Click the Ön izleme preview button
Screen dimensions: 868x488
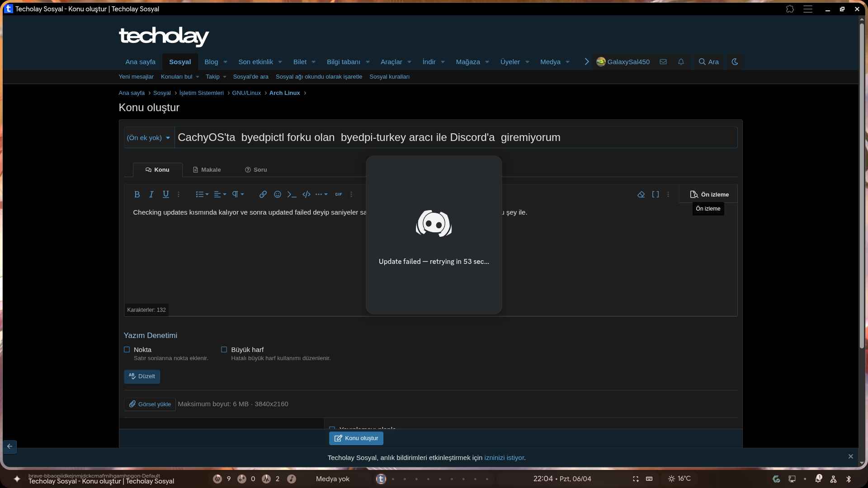pos(709,195)
